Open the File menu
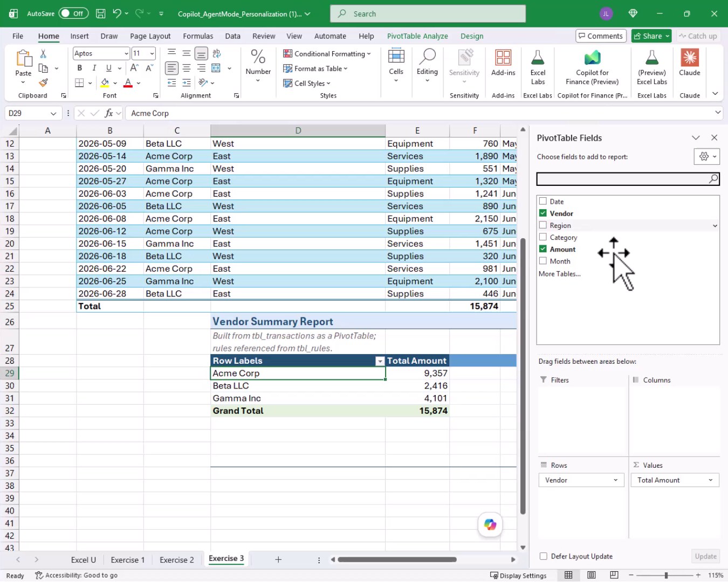The width and height of the screenshot is (728, 582). pos(18,36)
